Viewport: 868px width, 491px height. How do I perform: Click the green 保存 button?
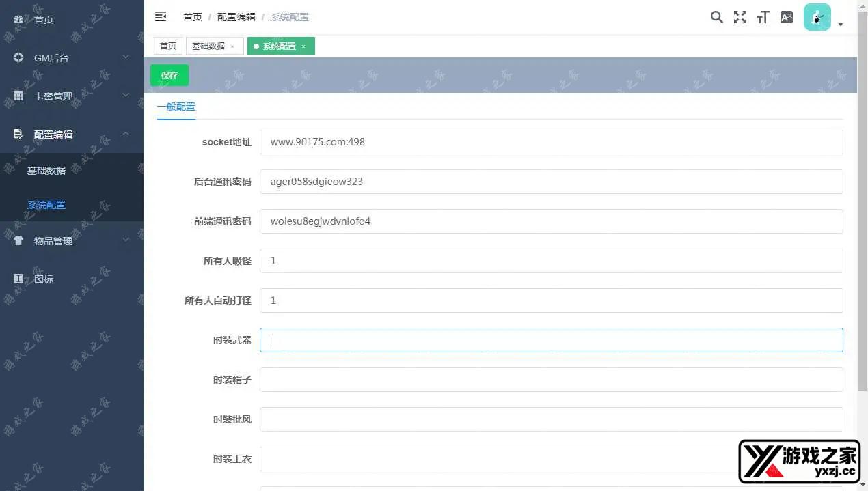(169, 75)
